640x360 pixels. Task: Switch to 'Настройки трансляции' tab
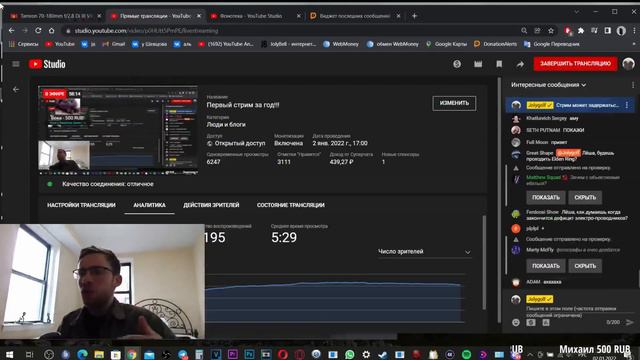click(x=81, y=205)
